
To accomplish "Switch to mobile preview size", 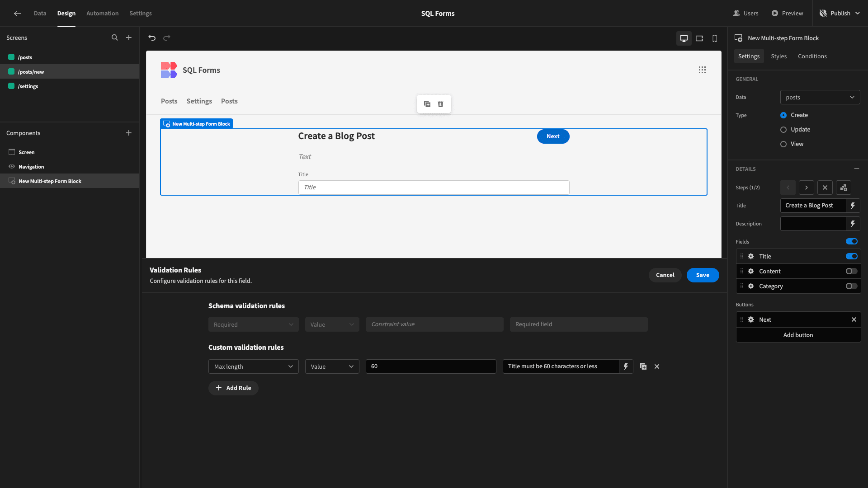I will [715, 38].
